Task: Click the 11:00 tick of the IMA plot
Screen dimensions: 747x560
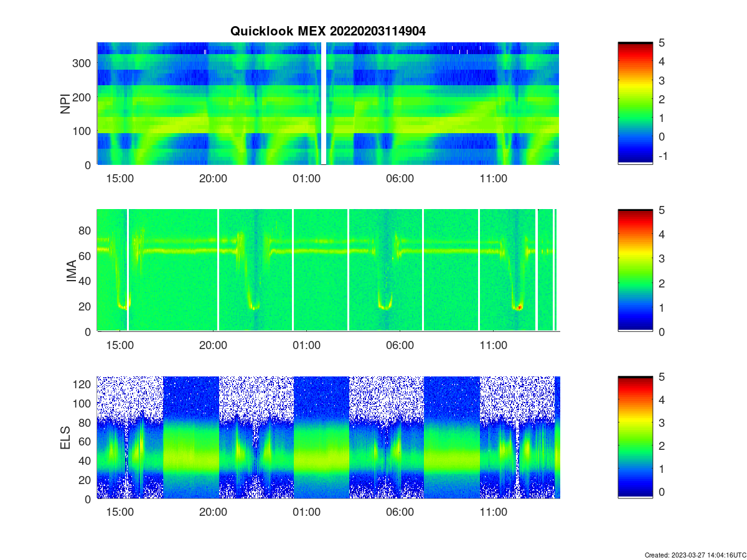Action: [493, 345]
